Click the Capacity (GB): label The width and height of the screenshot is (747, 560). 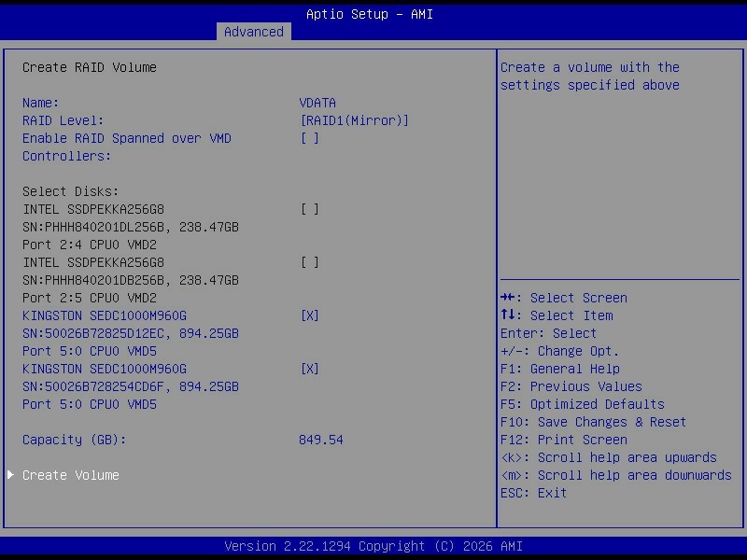(x=75, y=440)
